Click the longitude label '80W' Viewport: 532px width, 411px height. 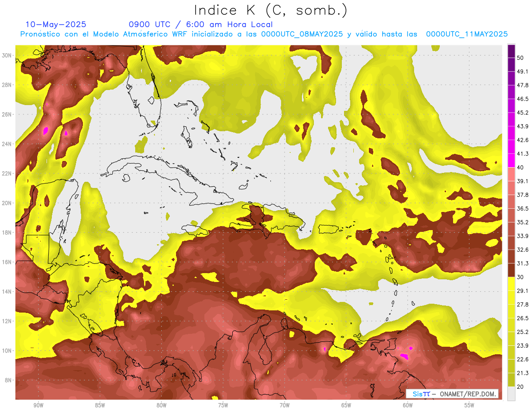tap(161, 406)
